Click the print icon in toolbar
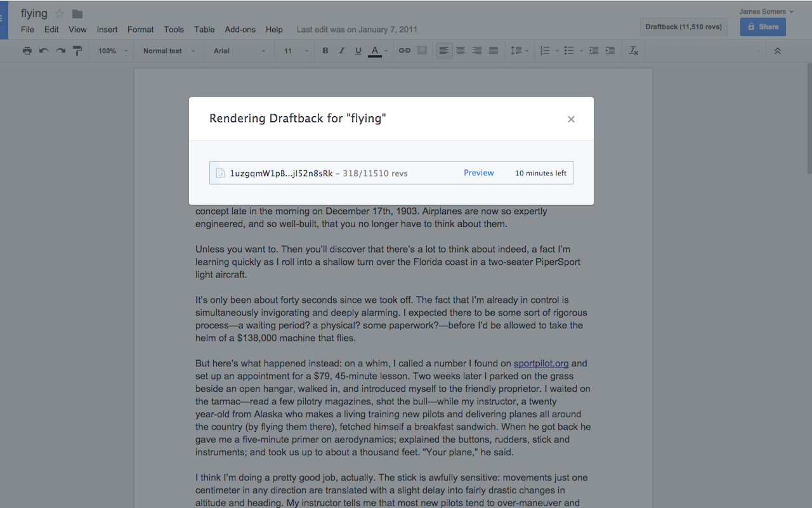Screen dimensions: 812x508 click(27, 51)
